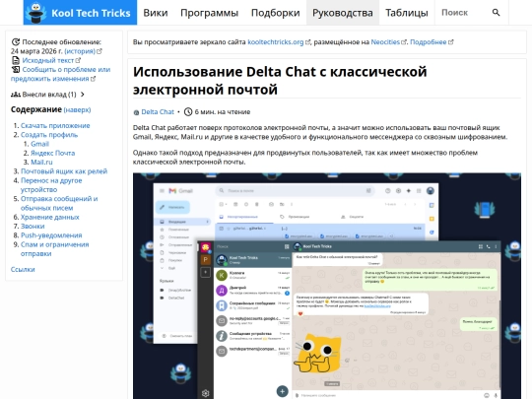Screen dimensions: 532x399
Task: Go to Почтовый ящик как релей
Action: [64, 171]
